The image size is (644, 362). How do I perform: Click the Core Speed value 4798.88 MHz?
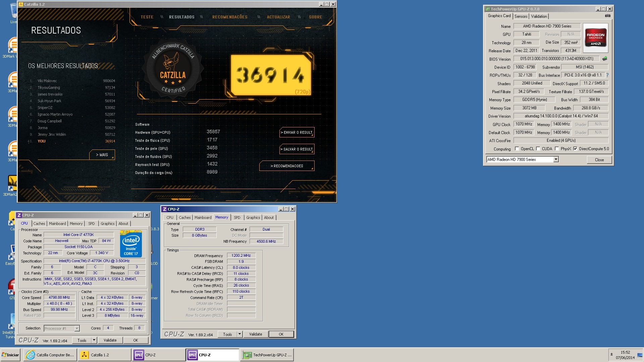pos(59,297)
